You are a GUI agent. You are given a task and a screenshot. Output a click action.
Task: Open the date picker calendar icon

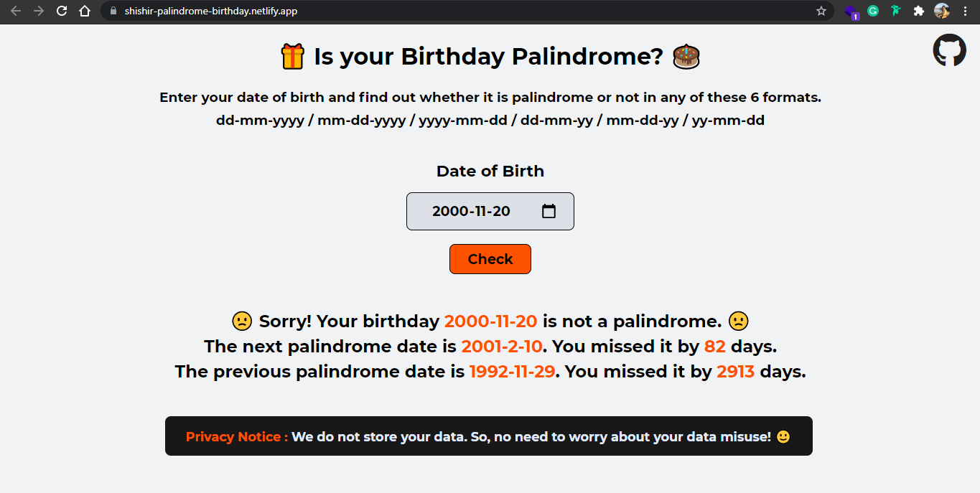[549, 211]
